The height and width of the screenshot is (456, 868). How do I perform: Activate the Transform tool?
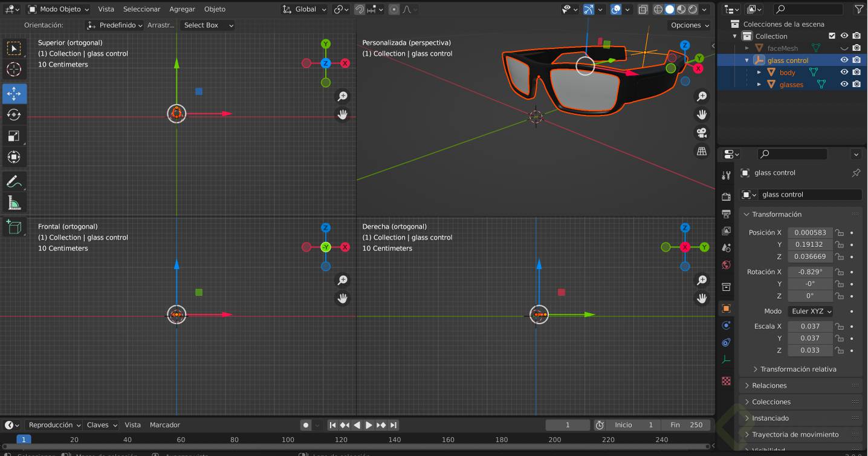coord(14,157)
